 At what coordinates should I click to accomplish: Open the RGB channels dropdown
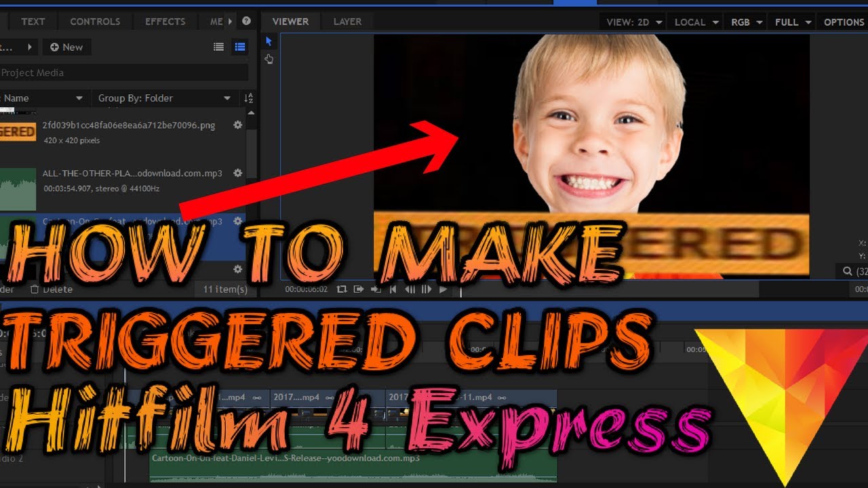[746, 22]
